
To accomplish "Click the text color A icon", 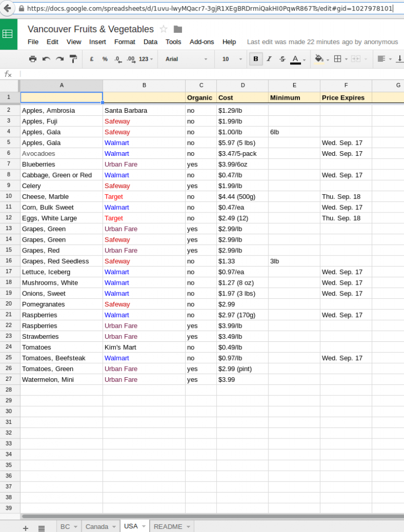I will (x=295, y=59).
